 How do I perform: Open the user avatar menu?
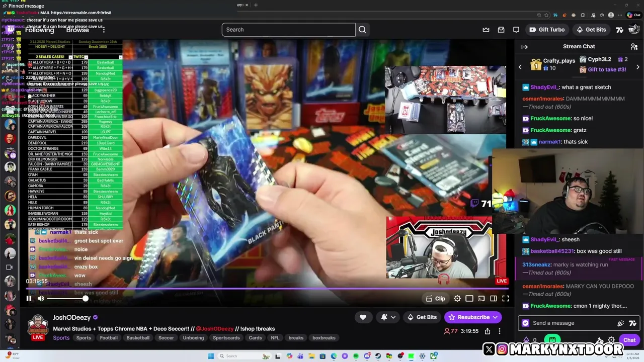coord(634,30)
